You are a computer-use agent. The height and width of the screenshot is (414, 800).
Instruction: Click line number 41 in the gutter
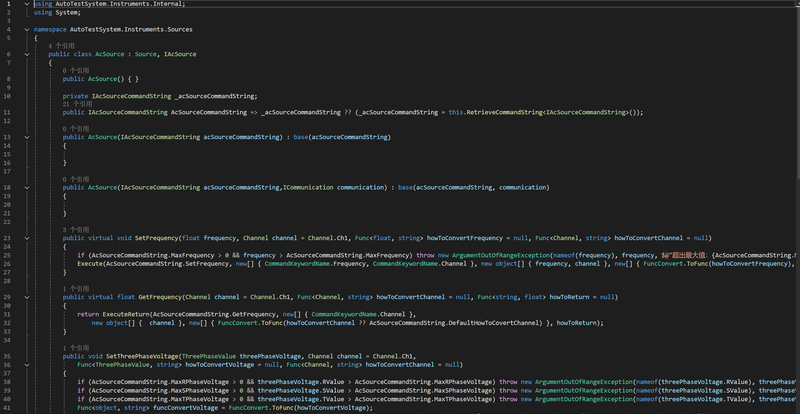pyautogui.click(x=8, y=407)
